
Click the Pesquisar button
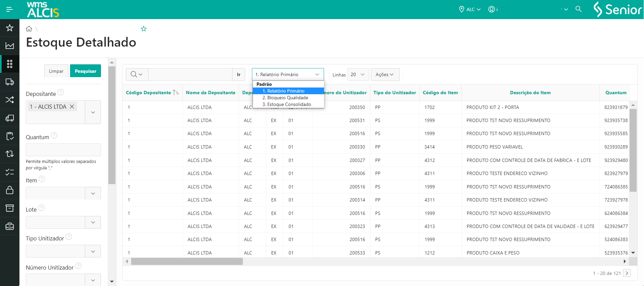(x=85, y=71)
